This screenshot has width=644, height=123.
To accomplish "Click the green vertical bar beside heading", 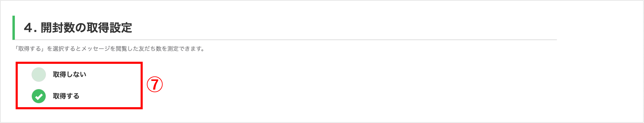I will [13, 28].
